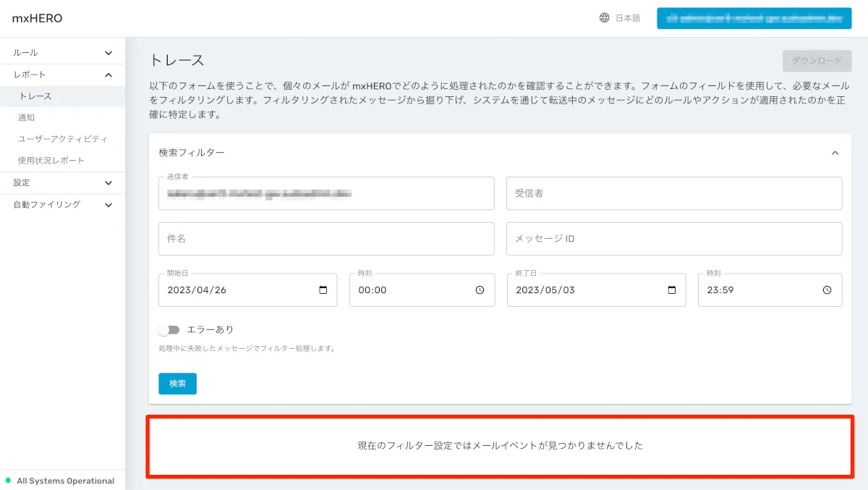Viewport: 868px width, 490px height.
Task: Open 通知 report in the sidebar
Action: (27, 117)
